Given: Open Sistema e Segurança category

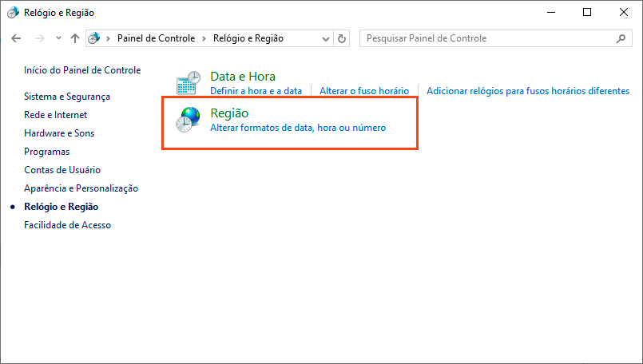Looking at the screenshot, I should (x=67, y=97).
